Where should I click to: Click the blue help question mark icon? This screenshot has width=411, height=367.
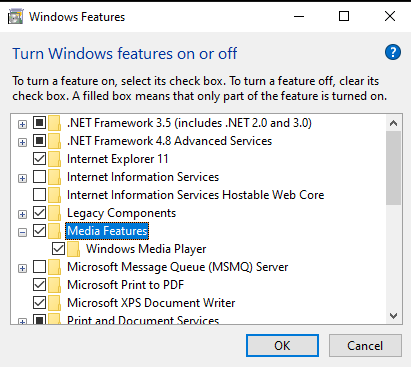393,52
